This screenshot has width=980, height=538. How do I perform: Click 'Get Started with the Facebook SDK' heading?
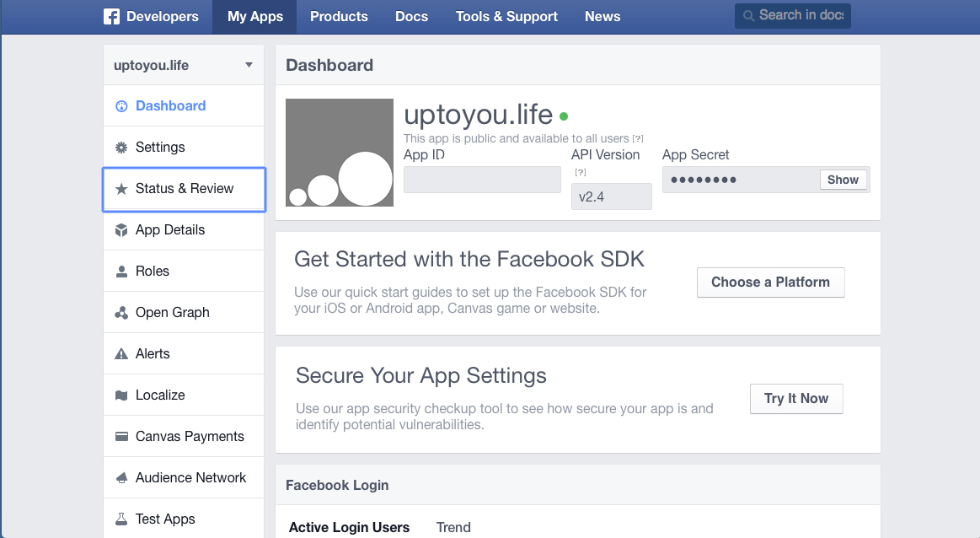[469, 260]
